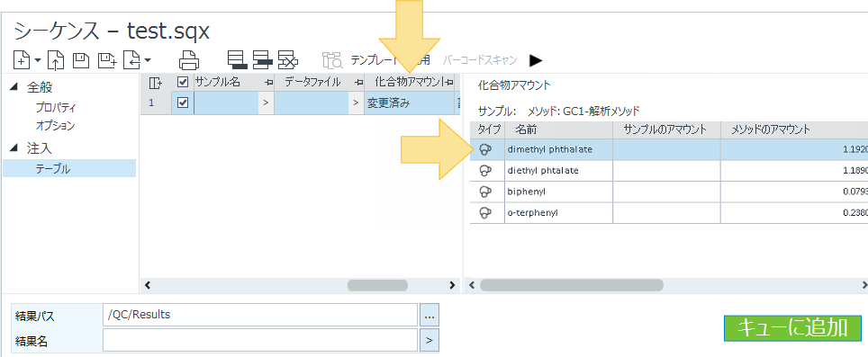Click the row number 1 cell

156,103
